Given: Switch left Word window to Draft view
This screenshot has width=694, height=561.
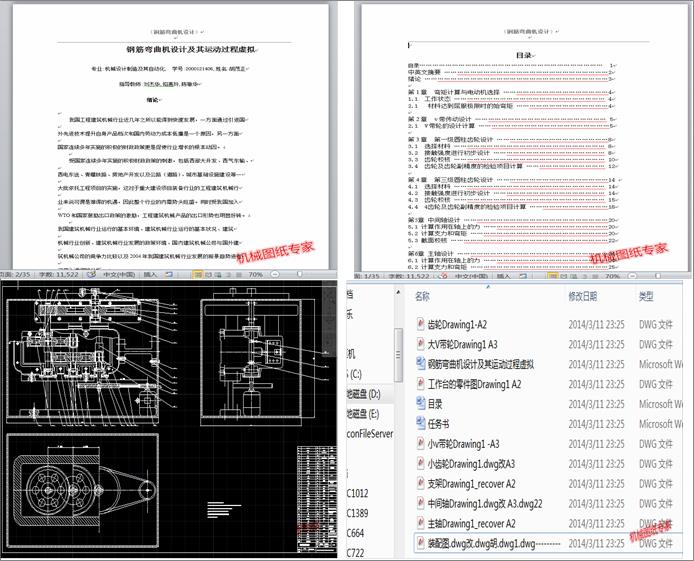Looking at the screenshot, I should pyautogui.click(x=239, y=274).
